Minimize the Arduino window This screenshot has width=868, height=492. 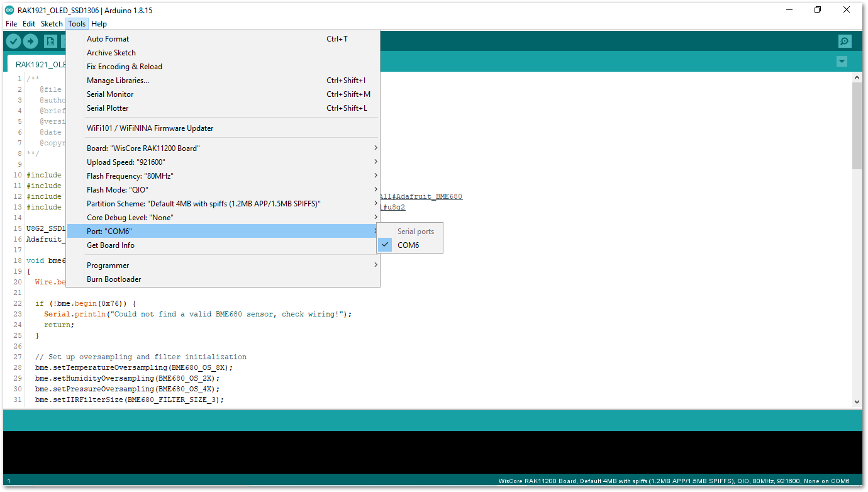(x=789, y=9)
